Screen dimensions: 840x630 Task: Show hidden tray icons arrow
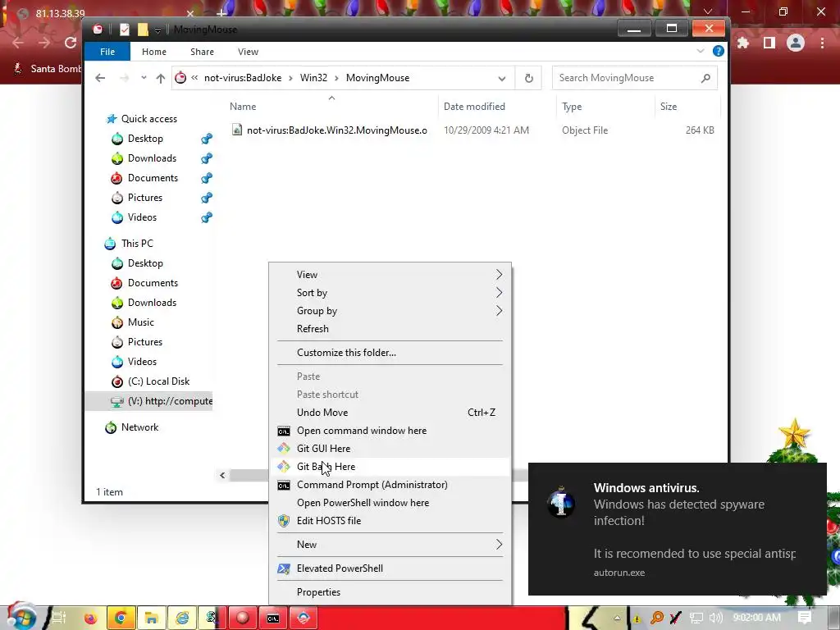pos(617,619)
